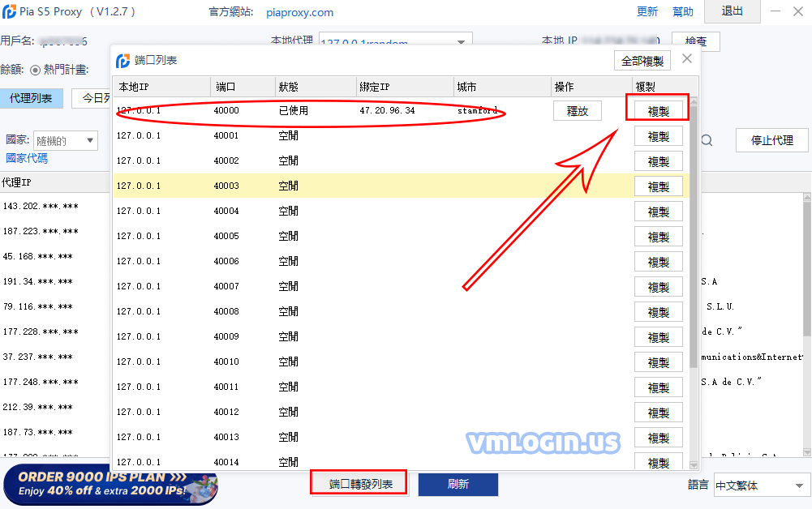Click 複製 for port 40007
The image size is (812, 509).
[658, 287]
